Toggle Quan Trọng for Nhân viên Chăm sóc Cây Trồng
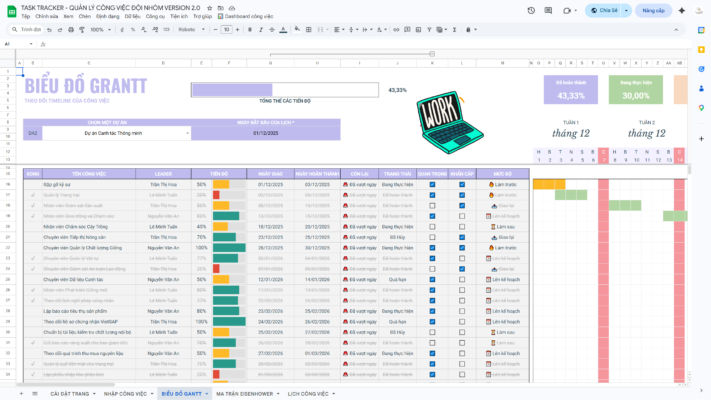 [x=432, y=227]
